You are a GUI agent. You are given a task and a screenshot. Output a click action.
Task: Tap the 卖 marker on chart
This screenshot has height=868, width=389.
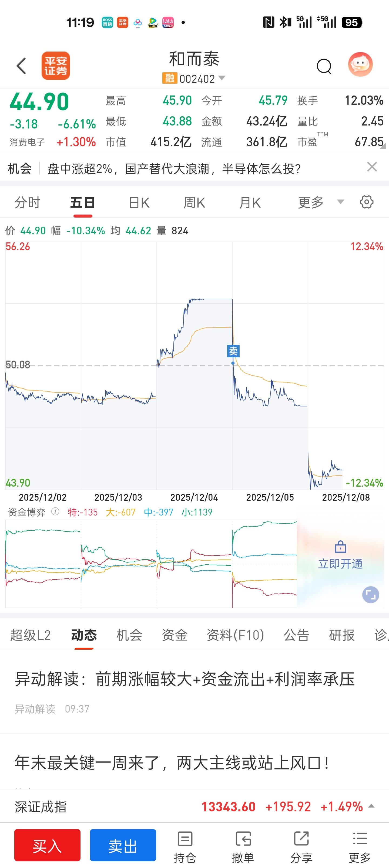pyautogui.click(x=233, y=351)
